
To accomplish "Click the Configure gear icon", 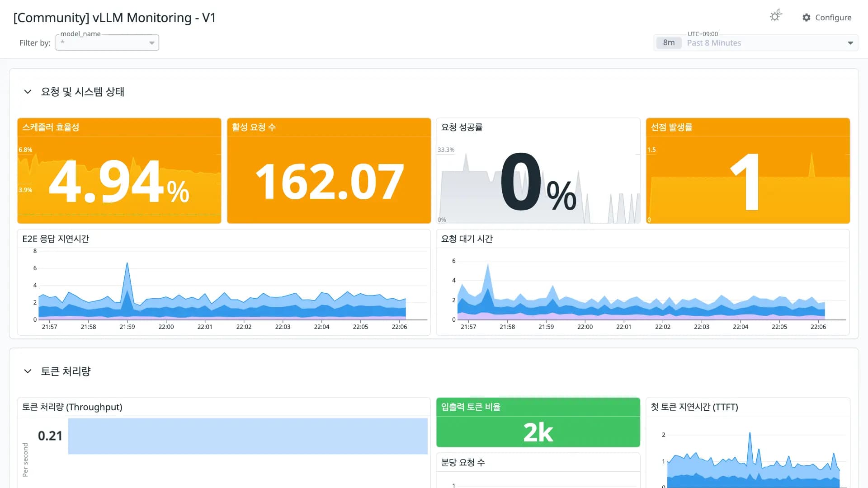I will pyautogui.click(x=807, y=17).
